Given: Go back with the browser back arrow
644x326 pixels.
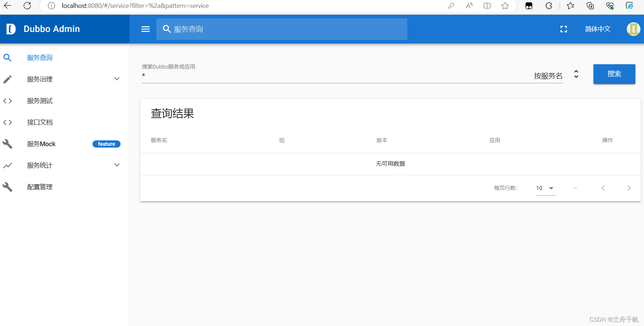Looking at the screenshot, I should coord(8,6).
